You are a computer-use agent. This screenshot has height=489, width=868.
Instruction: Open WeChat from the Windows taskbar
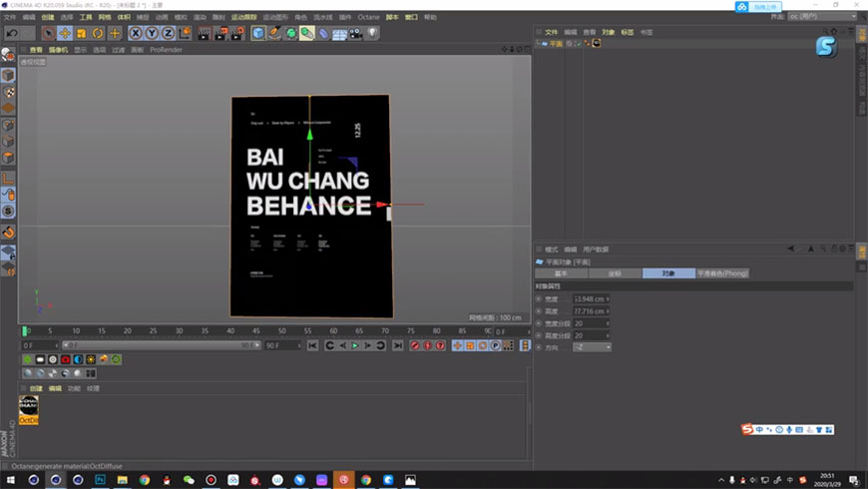tap(189, 480)
